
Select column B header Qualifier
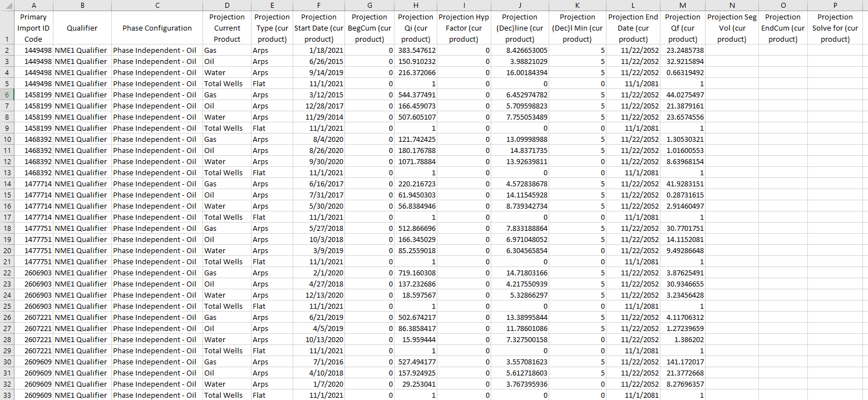pos(82,6)
